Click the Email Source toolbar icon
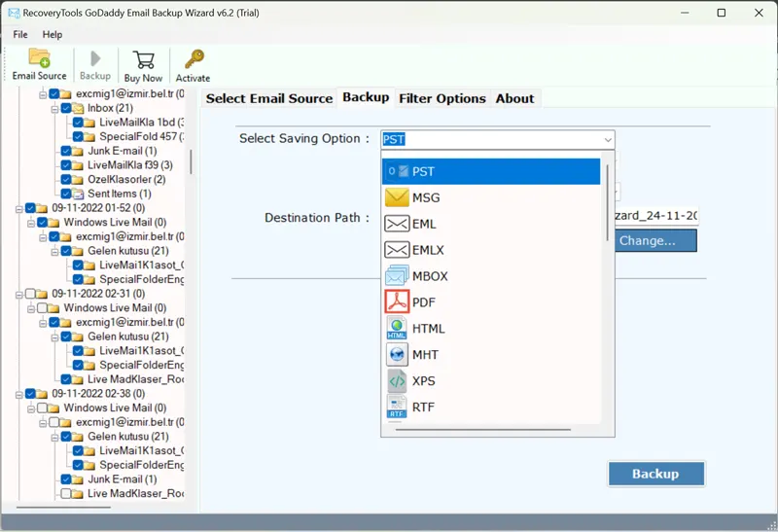Screen dimensions: 778x532 point(39,64)
